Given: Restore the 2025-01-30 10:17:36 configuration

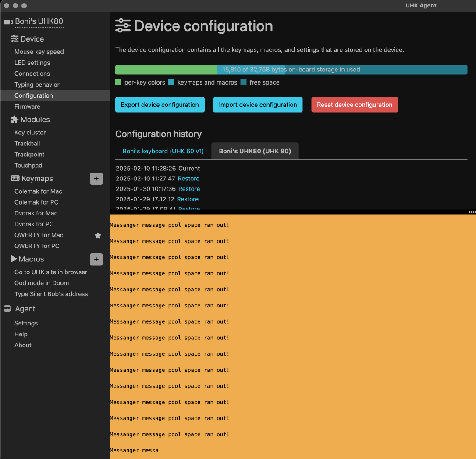Looking at the screenshot, I should pos(189,189).
